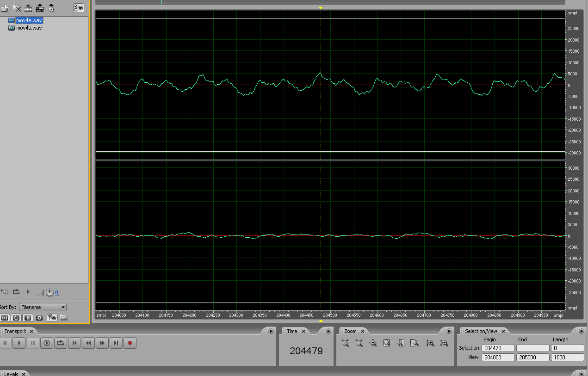The height and width of the screenshot is (376, 588).
Task: Click the preview volume knob
Action: pyautogui.click(x=50, y=292)
